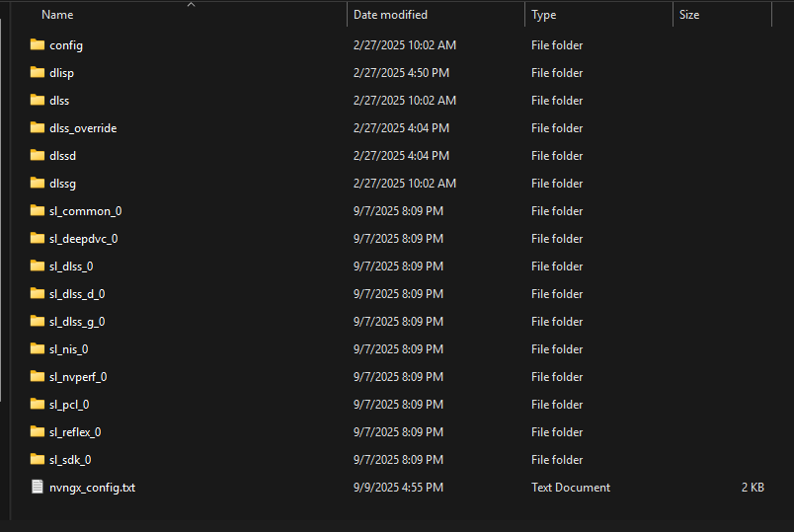The width and height of the screenshot is (794, 532).
Task: Select the sl_dlss_g_0 folder name
Action: tap(77, 322)
